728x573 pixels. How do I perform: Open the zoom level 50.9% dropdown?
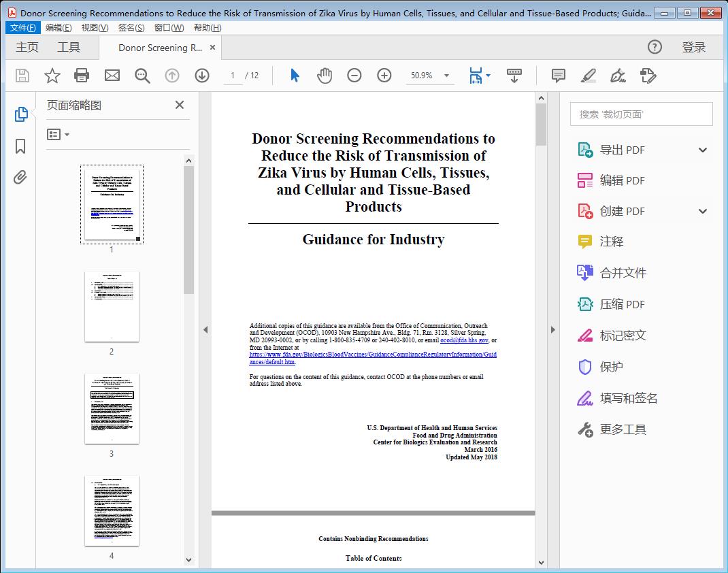pos(446,76)
